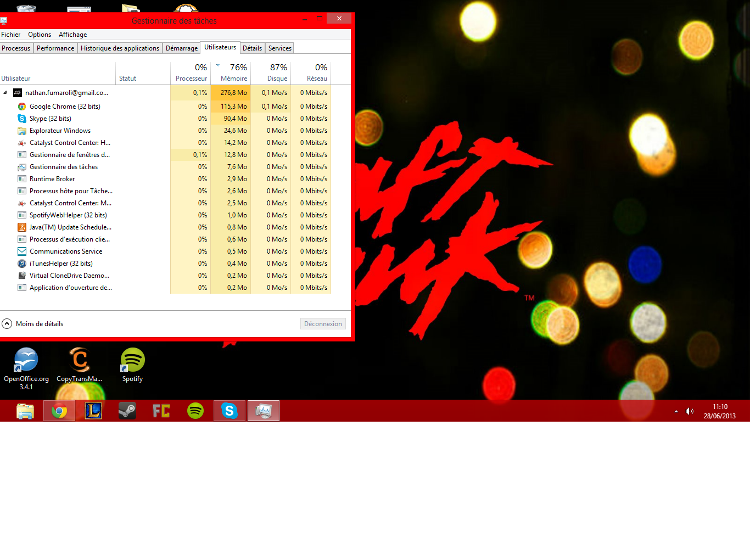Sort by the Processeur column header
The height and width of the screenshot is (560, 750).
click(x=191, y=73)
